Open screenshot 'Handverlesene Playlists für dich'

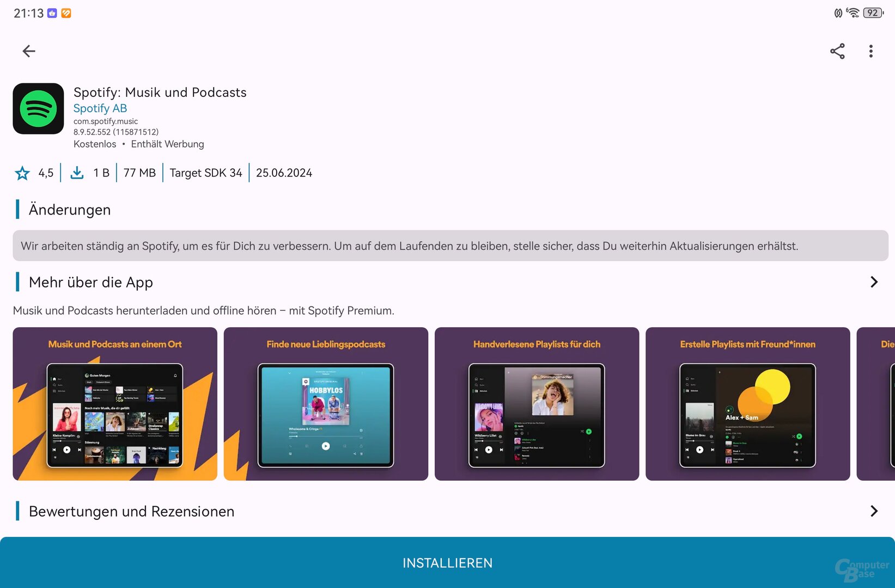click(x=537, y=404)
